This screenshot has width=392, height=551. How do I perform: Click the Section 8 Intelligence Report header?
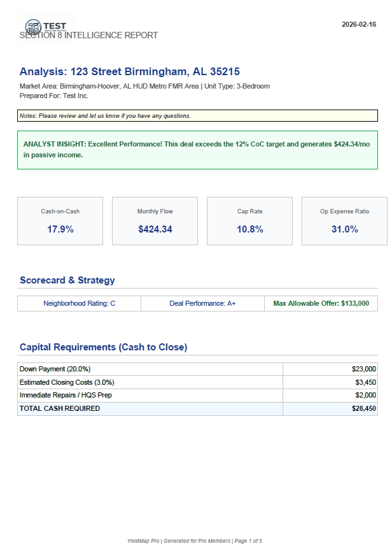88,36
